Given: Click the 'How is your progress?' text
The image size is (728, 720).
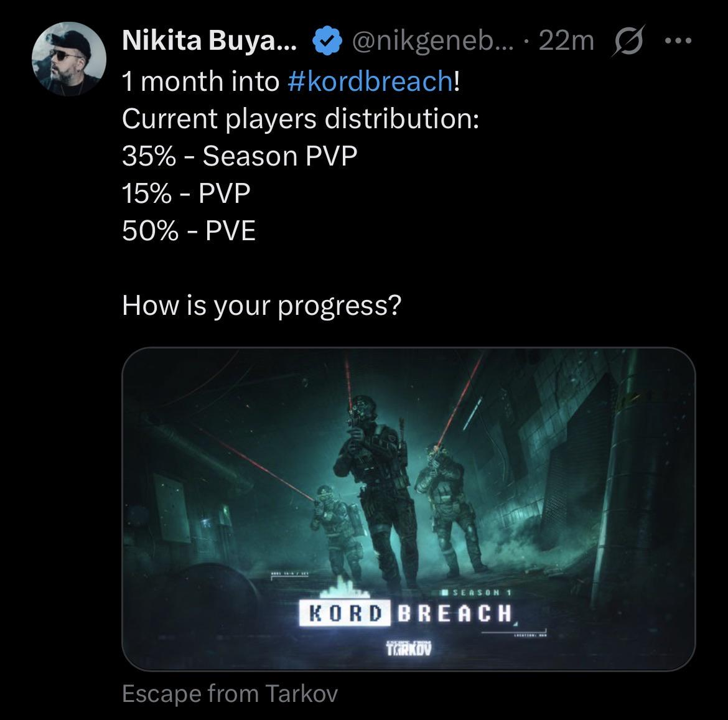Looking at the screenshot, I should click(261, 306).
